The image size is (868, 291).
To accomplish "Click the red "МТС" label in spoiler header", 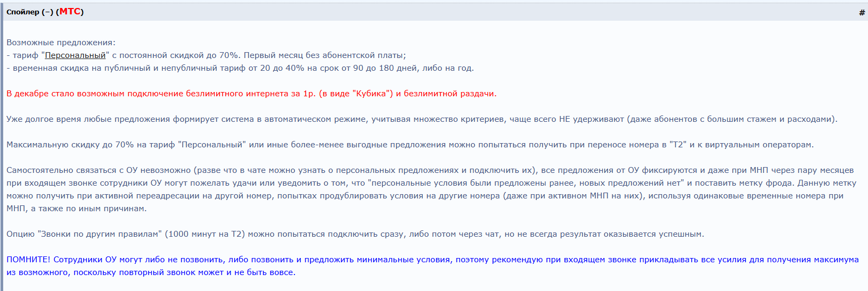I will [70, 12].
